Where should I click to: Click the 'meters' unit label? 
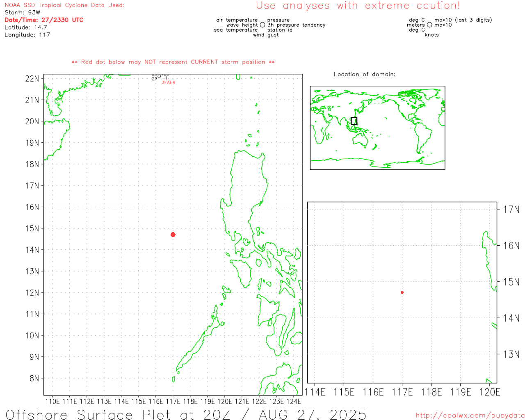(416, 25)
